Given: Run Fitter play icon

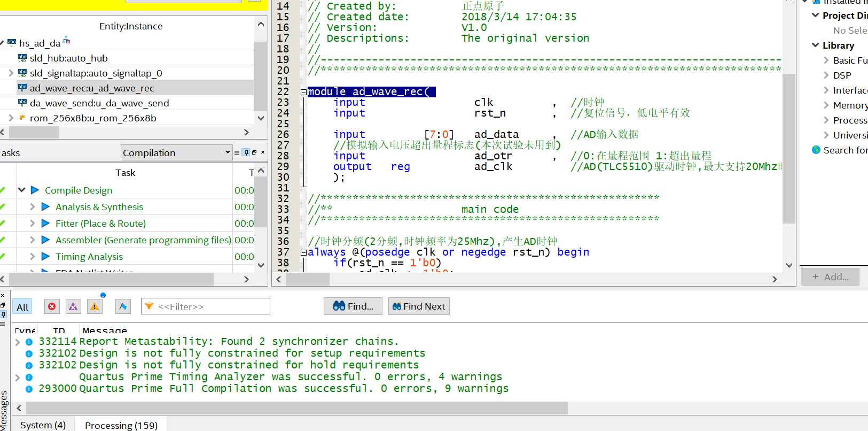Looking at the screenshot, I should 45,223.
